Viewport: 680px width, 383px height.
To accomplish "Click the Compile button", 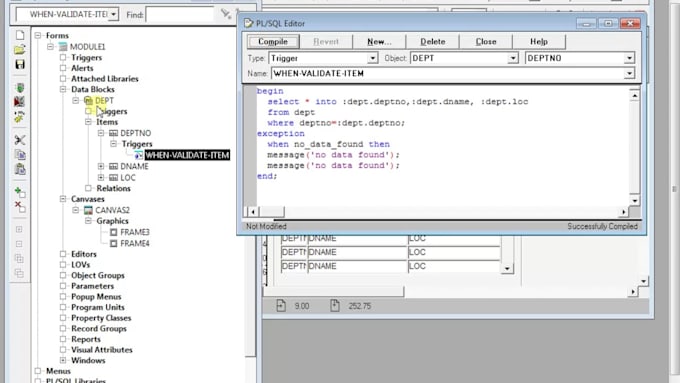I will pyautogui.click(x=273, y=42).
